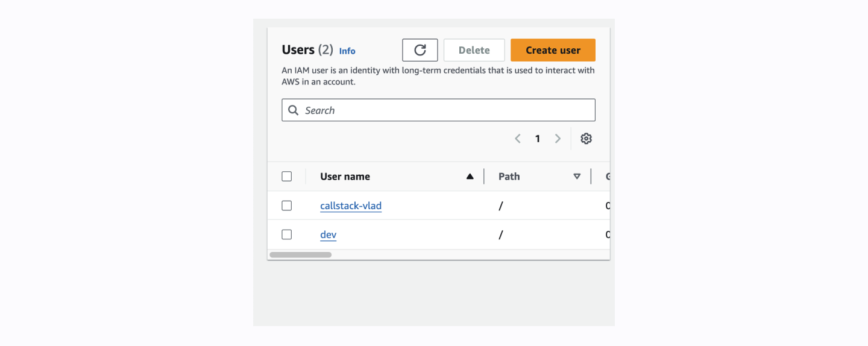
Task: Check the callstack-vlad row checkbox
Action: pyautogui.click(x=287, y=206)
